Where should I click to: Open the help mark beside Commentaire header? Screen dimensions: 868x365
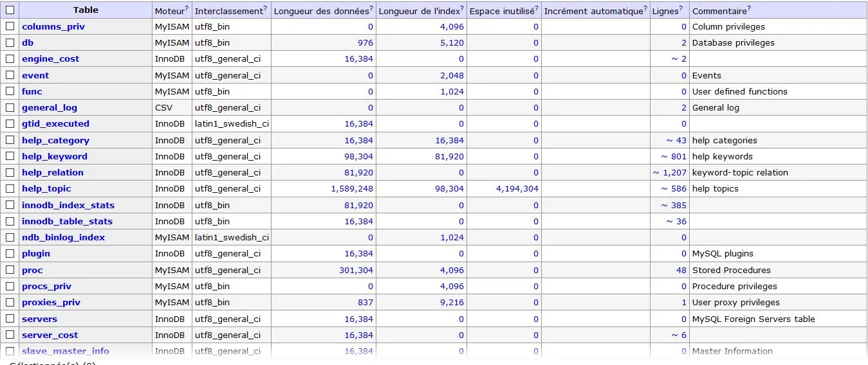749,8
